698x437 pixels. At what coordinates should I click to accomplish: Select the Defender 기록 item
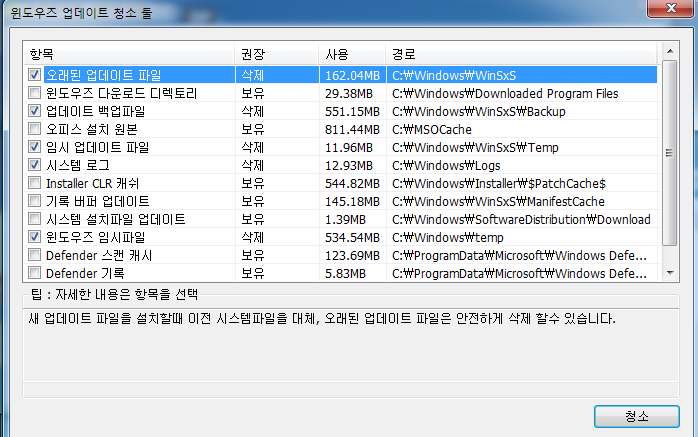[x=85, y=273]
